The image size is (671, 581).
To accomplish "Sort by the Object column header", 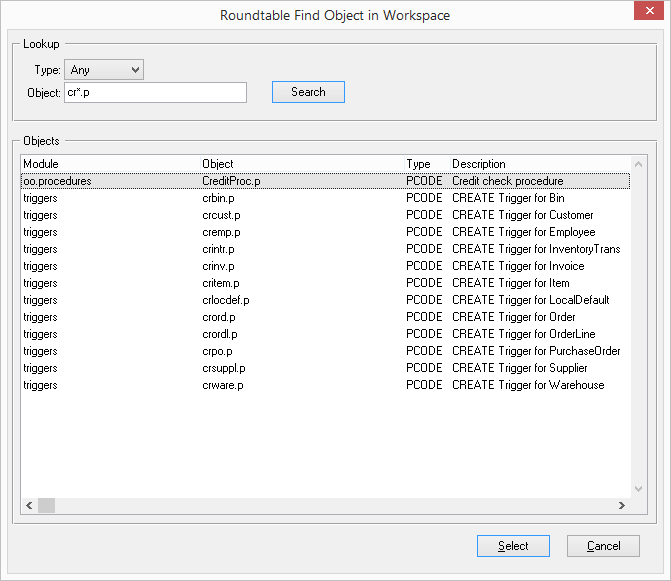I will click(x=302, y=164).
